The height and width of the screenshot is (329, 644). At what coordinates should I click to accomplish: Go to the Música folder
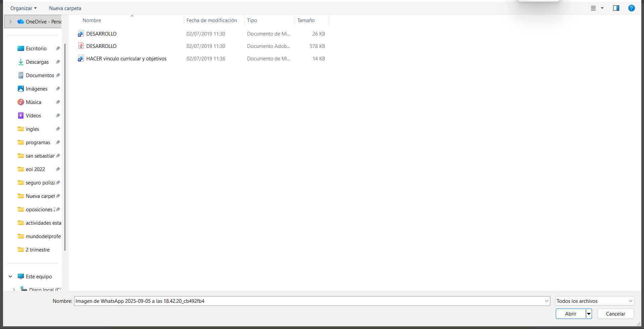tap(33, 102)
